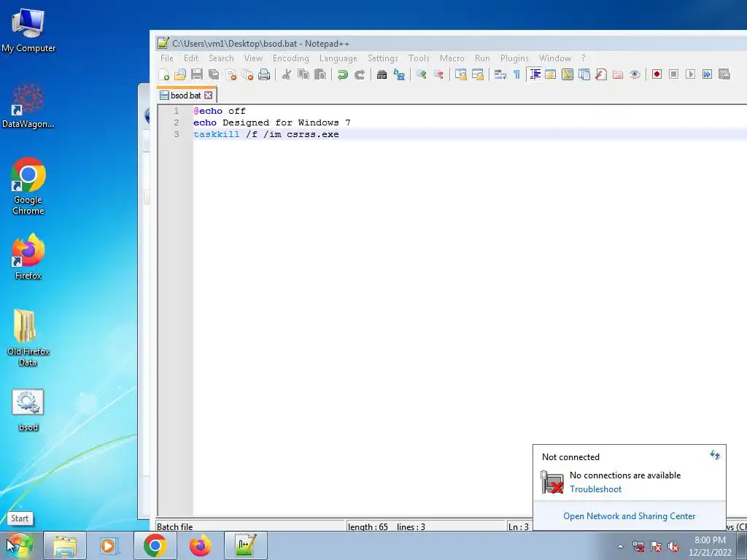This screenshot has height=560, width=747.
Task: Open the Run menu
Action: pos(482,58)
